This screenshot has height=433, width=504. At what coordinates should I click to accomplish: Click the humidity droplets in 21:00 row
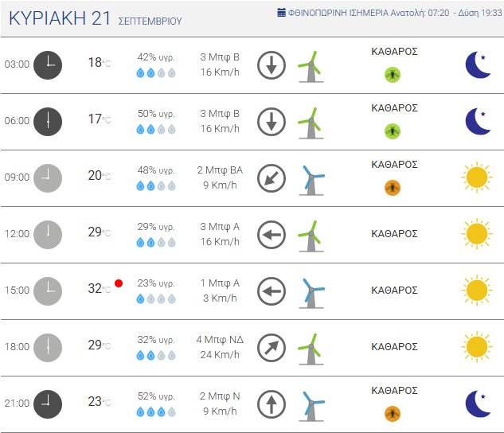pyautogui.click(x=156, y=412)
